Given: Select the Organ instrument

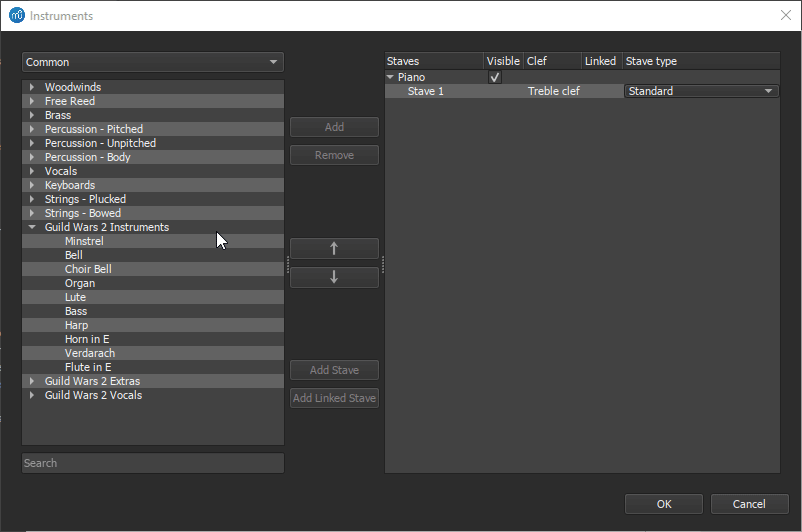Looking at the screenshot, I should click(x=152, y=283).
